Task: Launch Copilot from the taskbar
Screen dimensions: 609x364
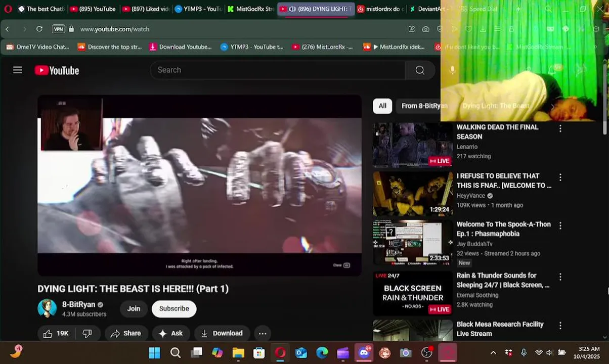Action: point(217,353)
